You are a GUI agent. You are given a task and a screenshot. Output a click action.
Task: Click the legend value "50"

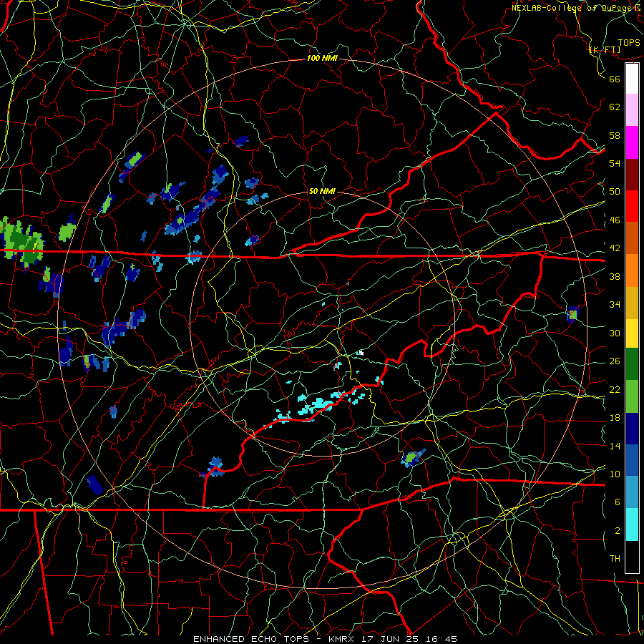tap(615, 191)
